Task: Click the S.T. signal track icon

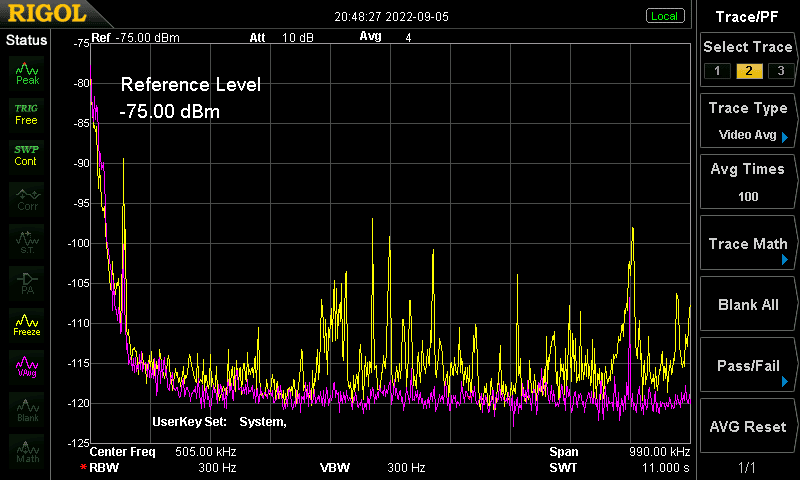Action: click(x=27, y=241)
